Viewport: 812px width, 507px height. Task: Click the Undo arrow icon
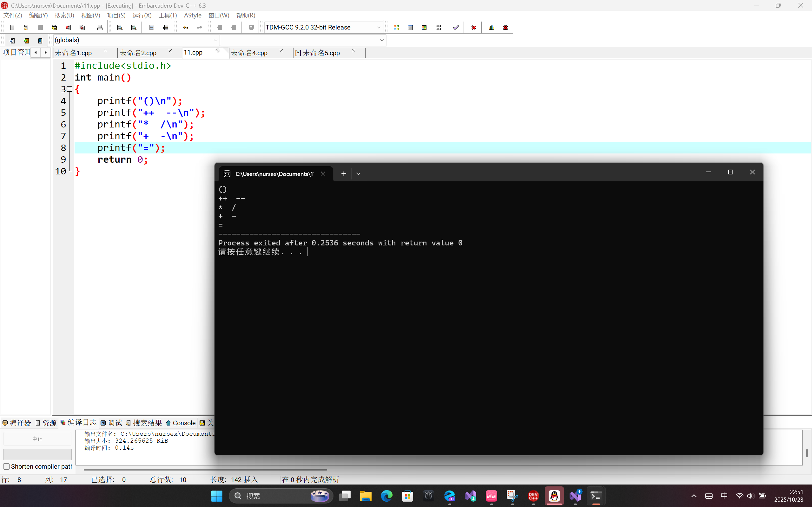click(x=186, y=28)
